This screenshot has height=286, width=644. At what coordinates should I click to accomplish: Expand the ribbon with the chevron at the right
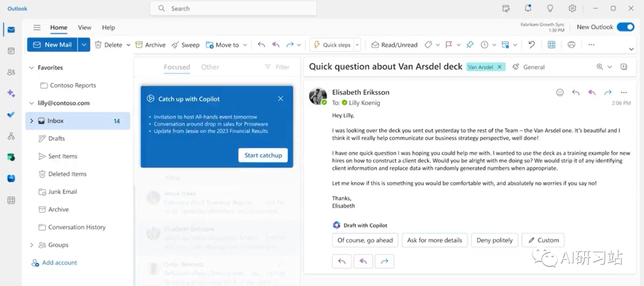tap(631, 49)
